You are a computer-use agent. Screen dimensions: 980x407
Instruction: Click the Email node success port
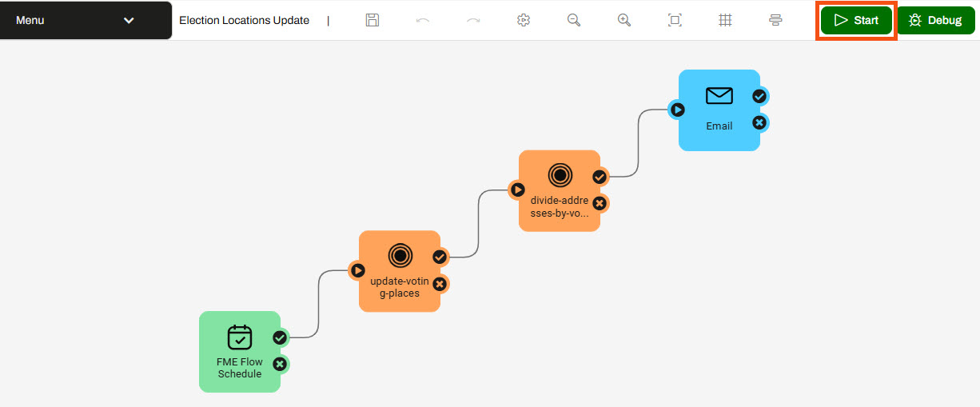tap(759, 96)
